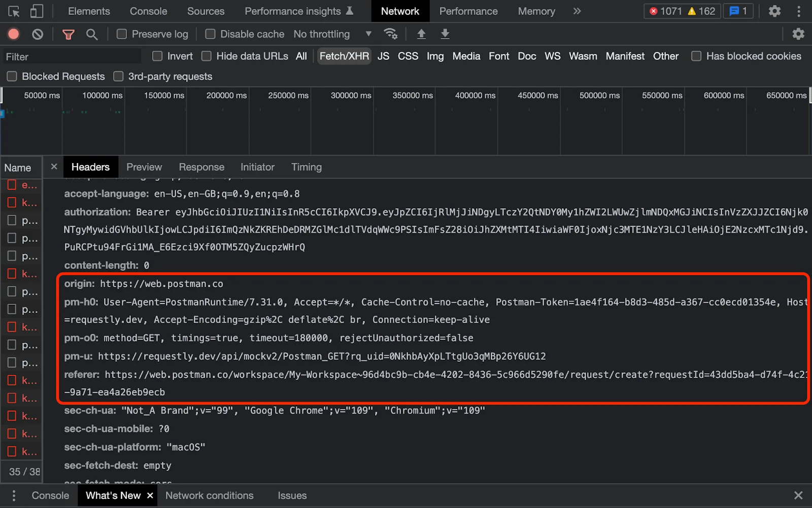Tick Blocked Requests checkbox
Image resolution: width=812 pixels, height=508 pixels.
[12, 76]
